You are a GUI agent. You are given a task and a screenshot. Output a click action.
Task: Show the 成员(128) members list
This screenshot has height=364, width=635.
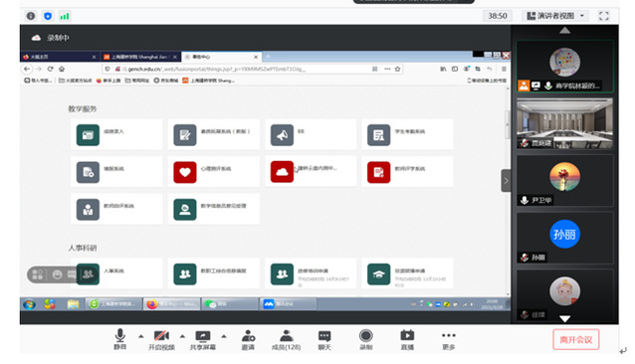[x=287, y=339]
